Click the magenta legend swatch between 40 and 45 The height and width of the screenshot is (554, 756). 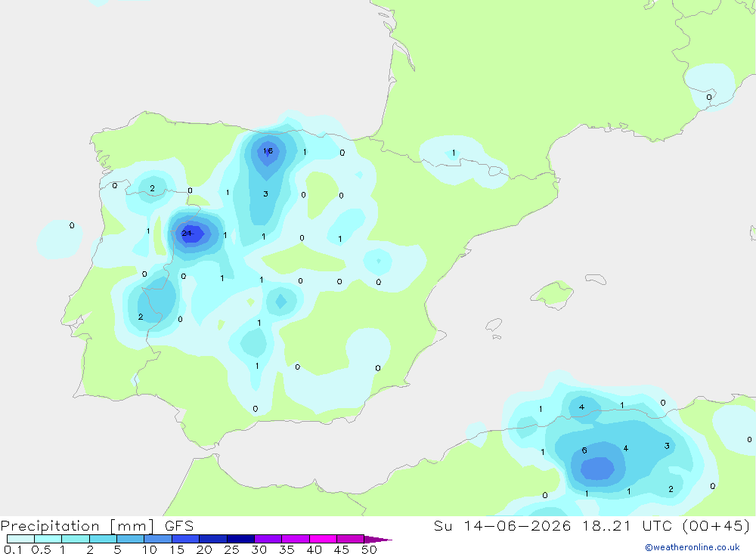pos(323,539)
